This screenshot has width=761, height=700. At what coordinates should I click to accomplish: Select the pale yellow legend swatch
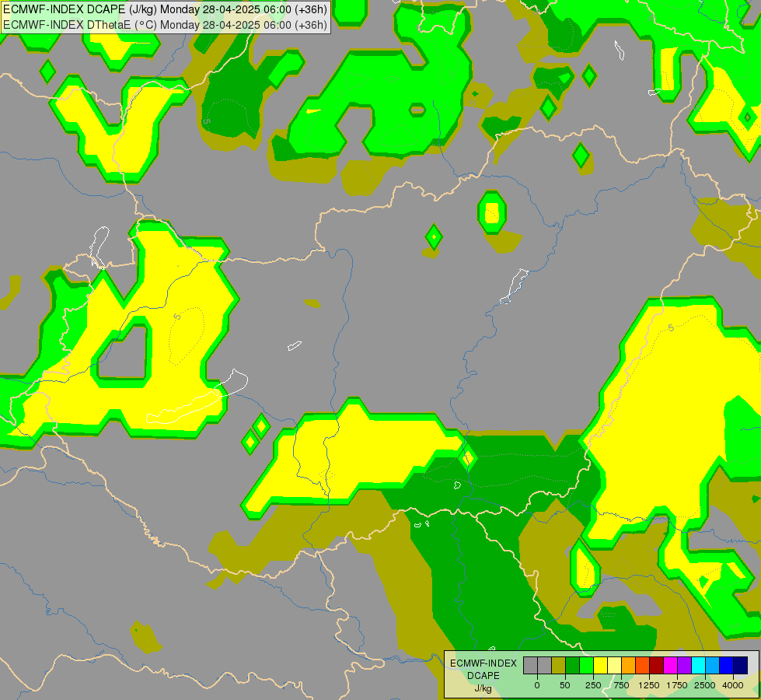click(x=614, y=665)
